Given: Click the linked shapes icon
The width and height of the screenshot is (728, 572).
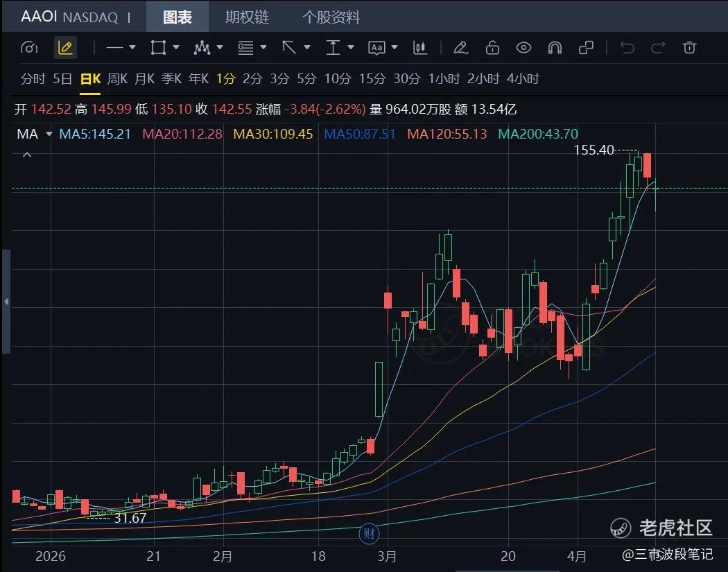Looking at the screenshot, I should coord(587,47).
